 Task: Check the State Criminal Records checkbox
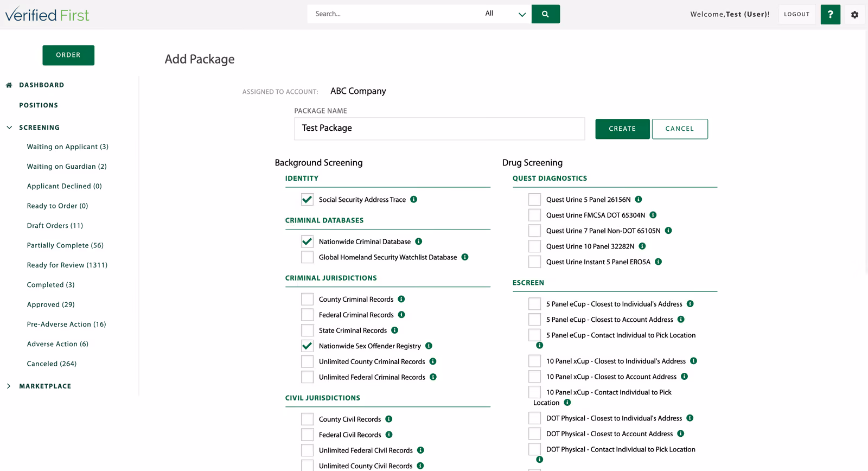click(307, 330)
